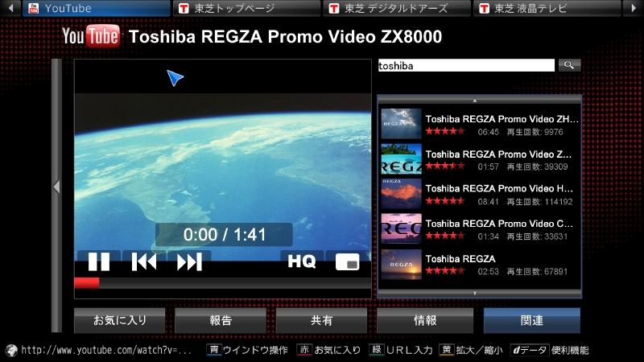Select title Toshiba REGZA Promo Video C...
The image size is (644, 362).
[x=499, y=224]
